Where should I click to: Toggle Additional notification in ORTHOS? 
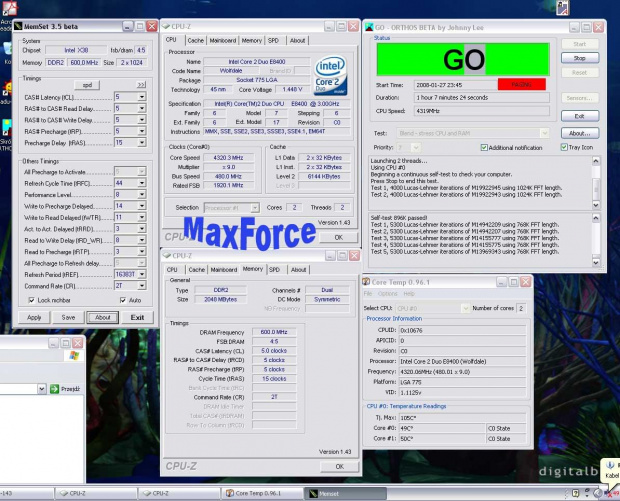tap(484, 147)
